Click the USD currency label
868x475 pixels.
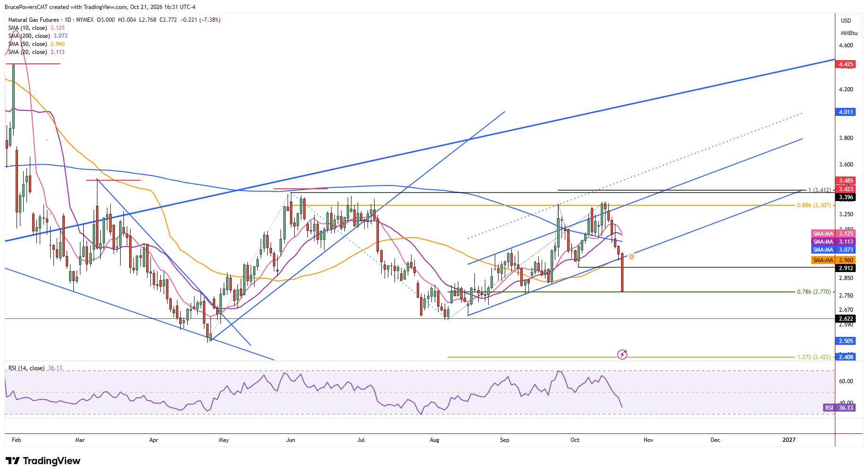pyautogui.click(x=846, y=21)
